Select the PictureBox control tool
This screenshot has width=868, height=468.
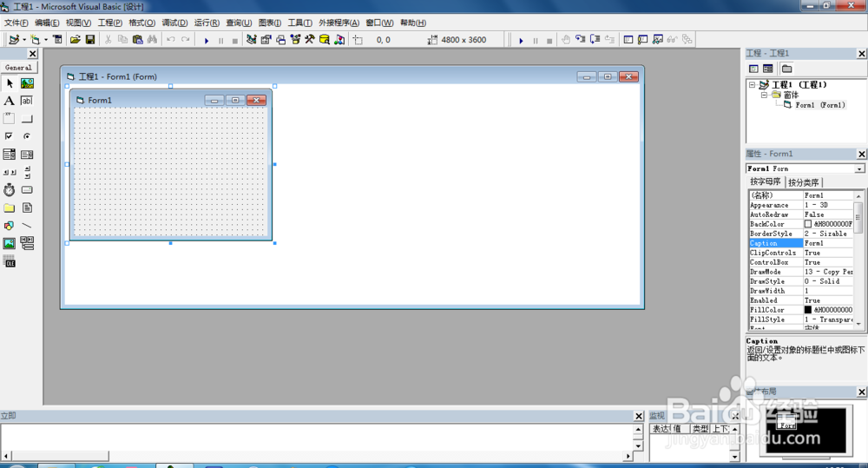(27, 83)
